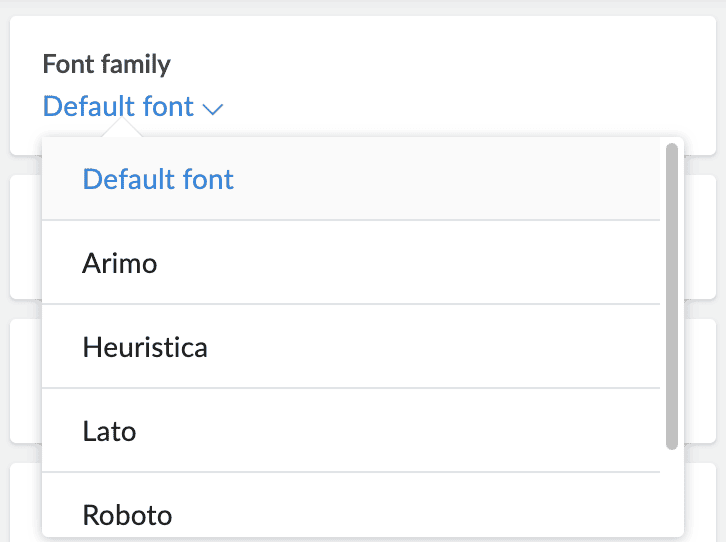Pick Lato as the font family
The image size is (726, 542).
click(x=109, y=432)
